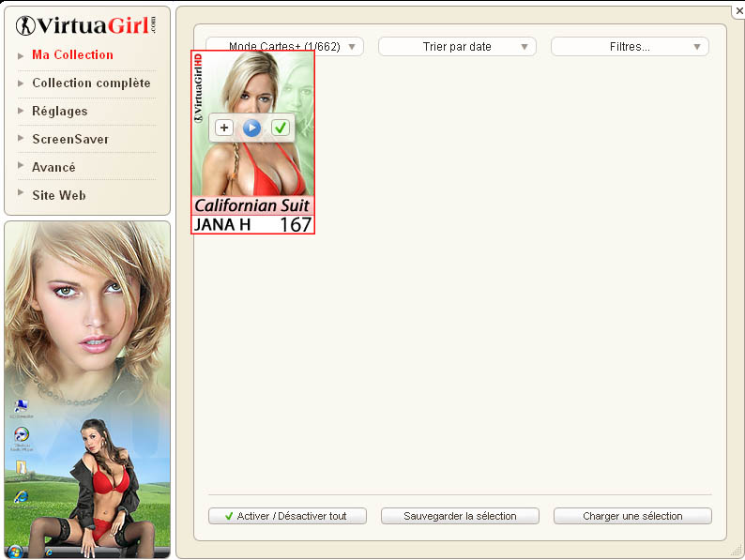Click the desktop preview image in the sidebar
Viewport: 745px width, 560px height.
[87, 389]
